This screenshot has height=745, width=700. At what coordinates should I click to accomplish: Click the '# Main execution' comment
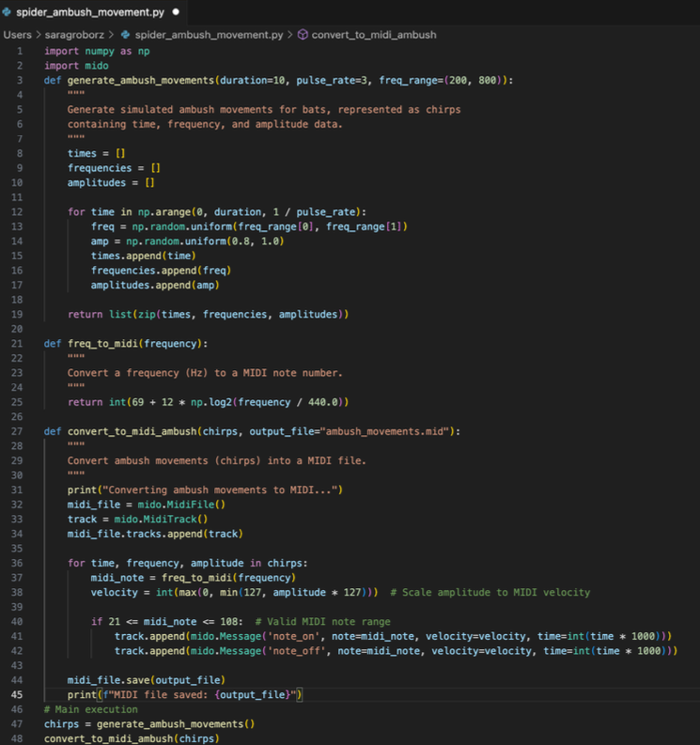(91, 709)
